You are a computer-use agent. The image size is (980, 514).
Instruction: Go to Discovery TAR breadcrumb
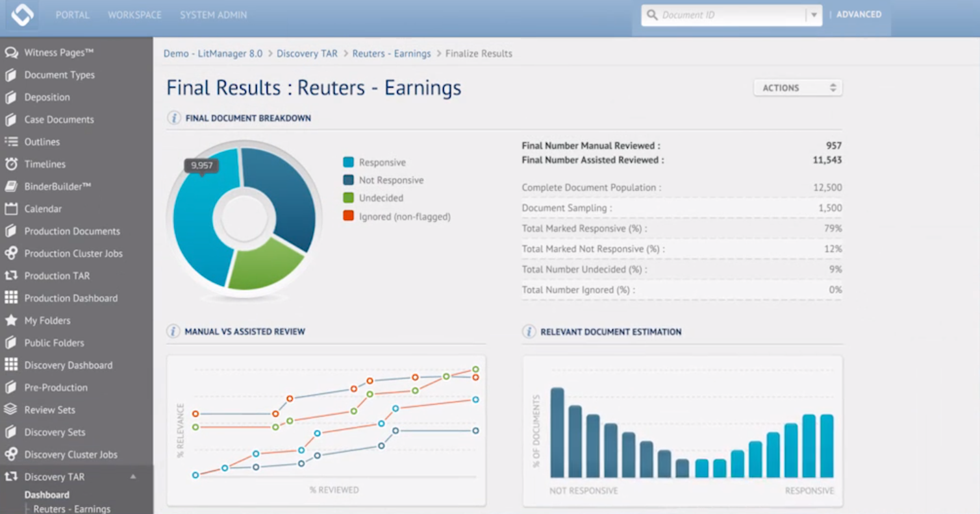point(307,54)
